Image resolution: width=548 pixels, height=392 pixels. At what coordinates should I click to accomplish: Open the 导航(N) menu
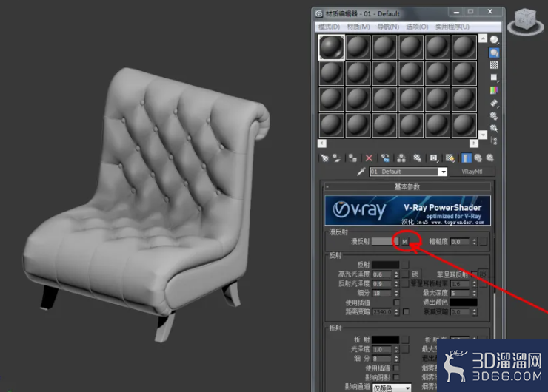[x=388, y=27]
